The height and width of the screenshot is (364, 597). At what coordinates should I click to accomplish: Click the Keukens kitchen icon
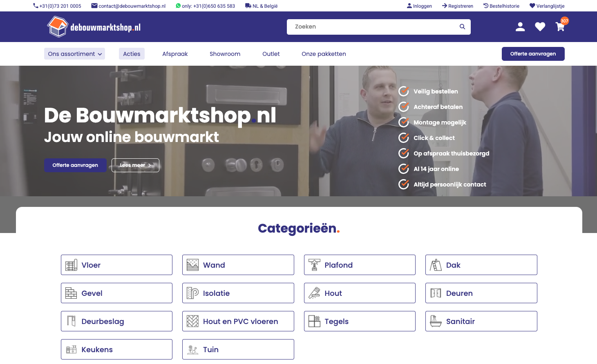pos(71,350)
